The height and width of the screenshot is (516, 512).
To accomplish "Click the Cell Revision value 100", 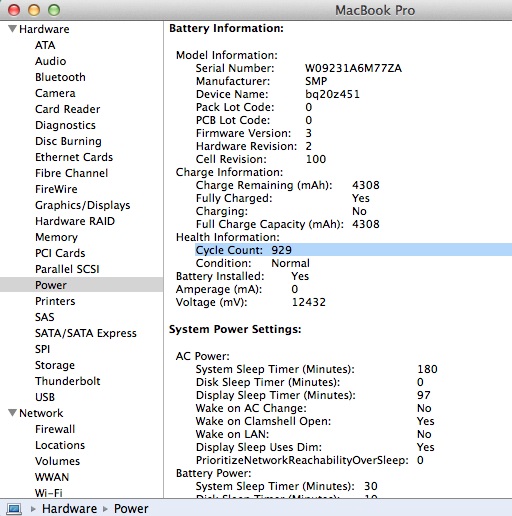I will pyautogui.click(x=316, y=159).
